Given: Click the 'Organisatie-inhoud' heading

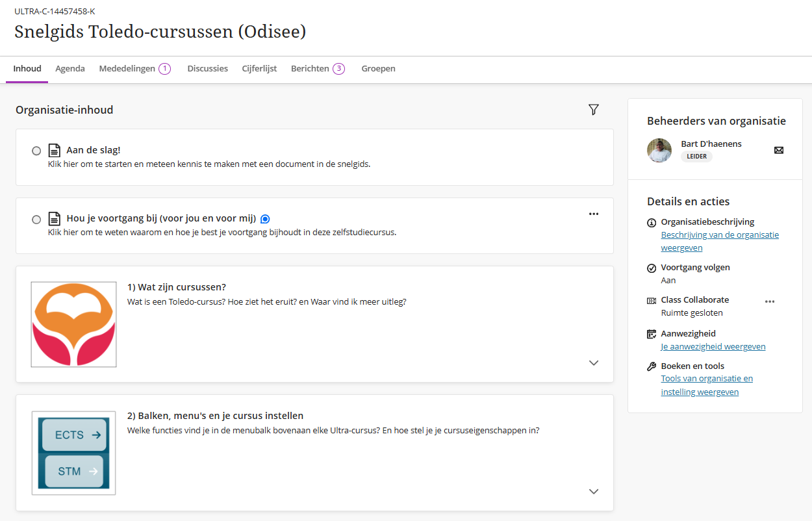Looking at the screenshot, I should point(64,110).
